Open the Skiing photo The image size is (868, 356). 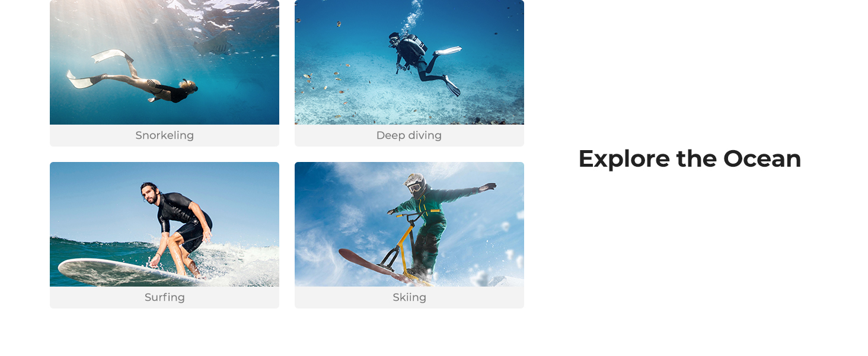(x=409, y=224)
